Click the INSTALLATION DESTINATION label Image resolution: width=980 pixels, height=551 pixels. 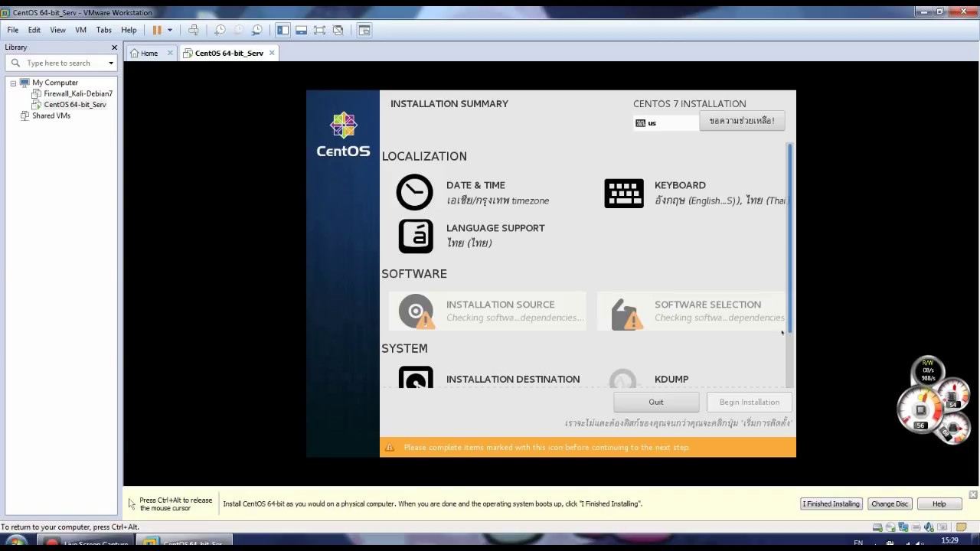tap(513, 379)
